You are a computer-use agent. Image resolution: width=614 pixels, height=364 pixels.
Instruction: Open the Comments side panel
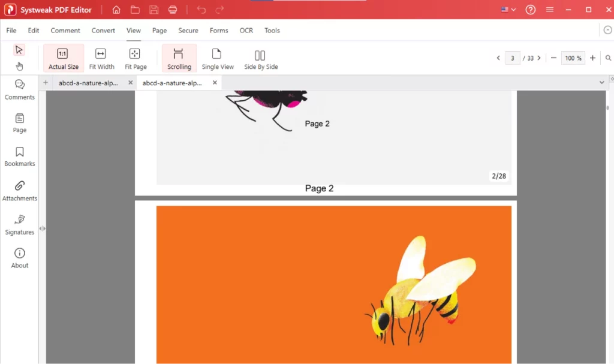[x=20, y=89]
